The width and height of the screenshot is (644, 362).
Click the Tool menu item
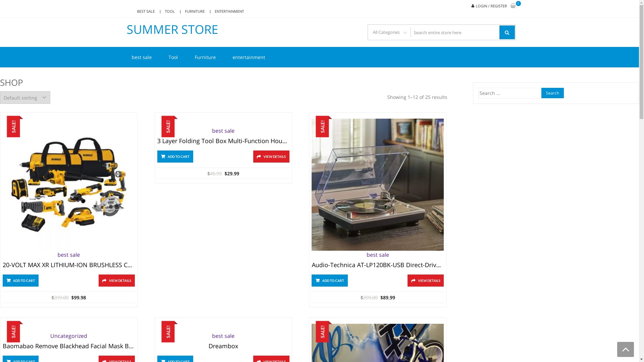tap(173, 57)
